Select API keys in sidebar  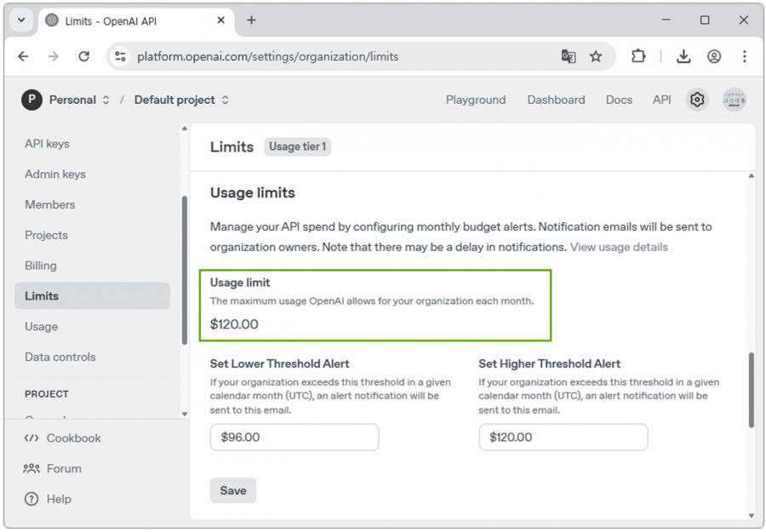click(x=47, y=144)
